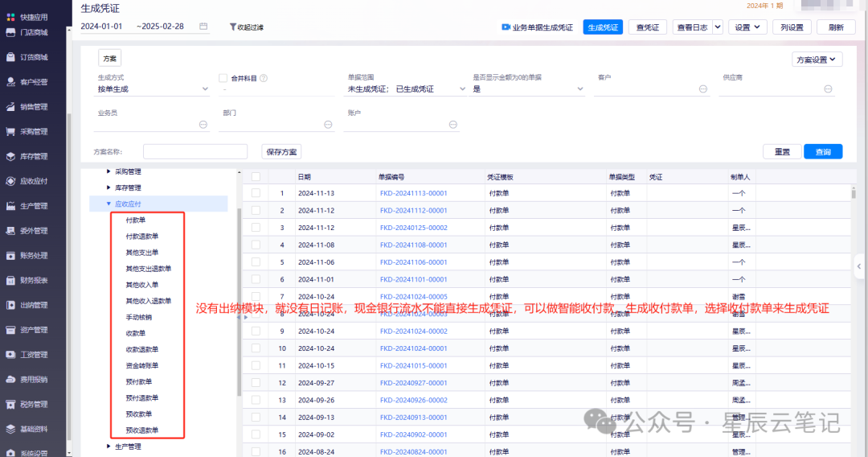Select 其他支出单 in the document tree

[142, 253]
